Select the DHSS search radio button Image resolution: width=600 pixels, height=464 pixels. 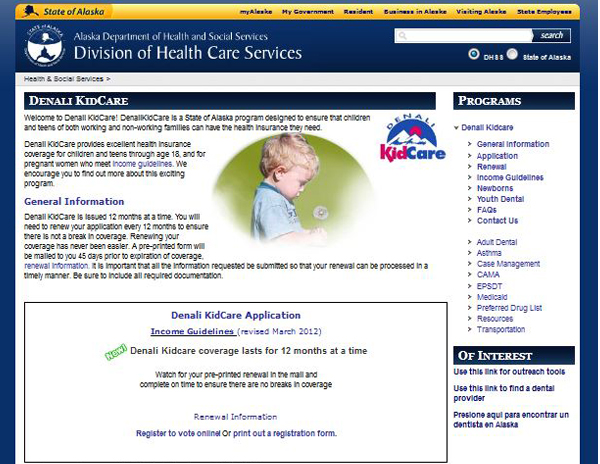click(473, 54)
